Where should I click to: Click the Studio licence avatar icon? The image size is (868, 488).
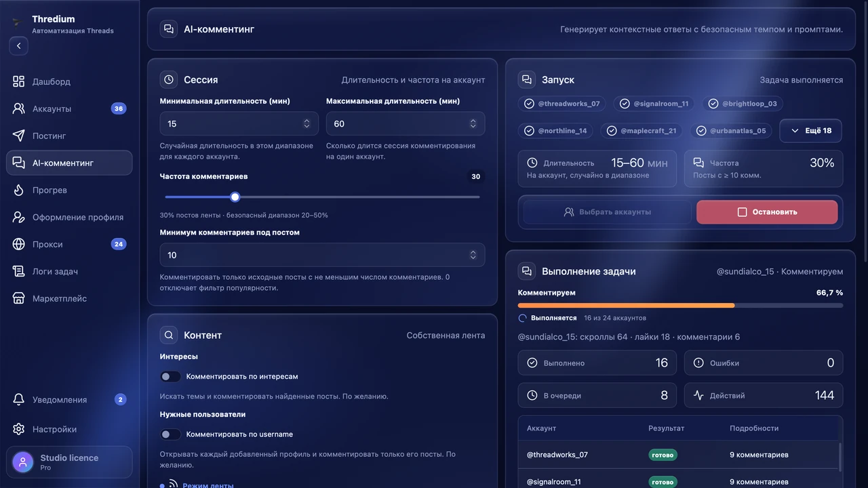[22, 462]
